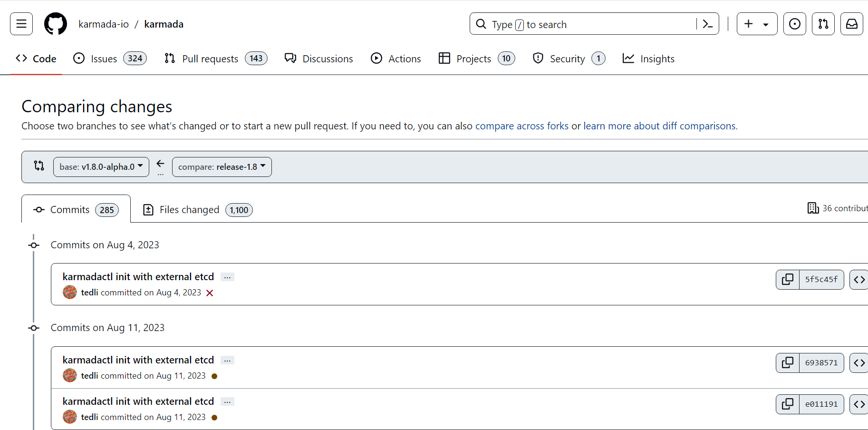Open the base v1.8.0-alpha.0 dropdown
The height and width of the screenshot is (430, 868).
[x=101, y=167]
